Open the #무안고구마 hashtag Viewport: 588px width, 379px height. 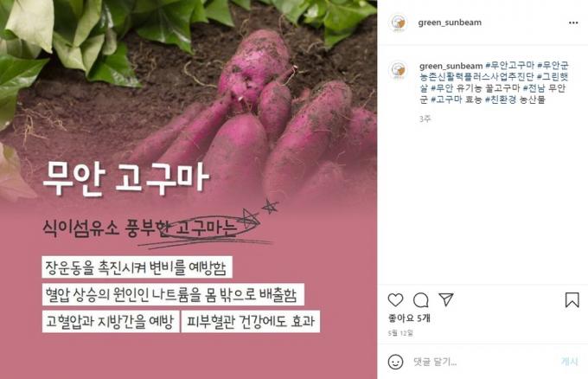coord(509,66)
